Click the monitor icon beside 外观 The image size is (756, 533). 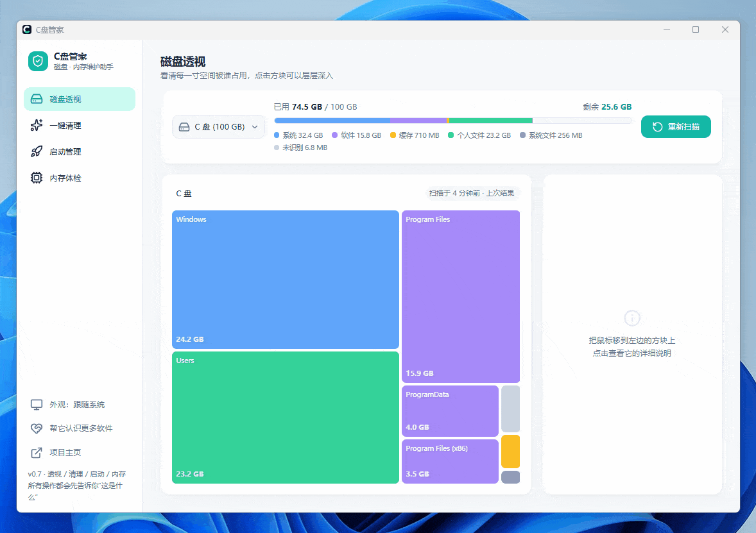tap(37, 404)
